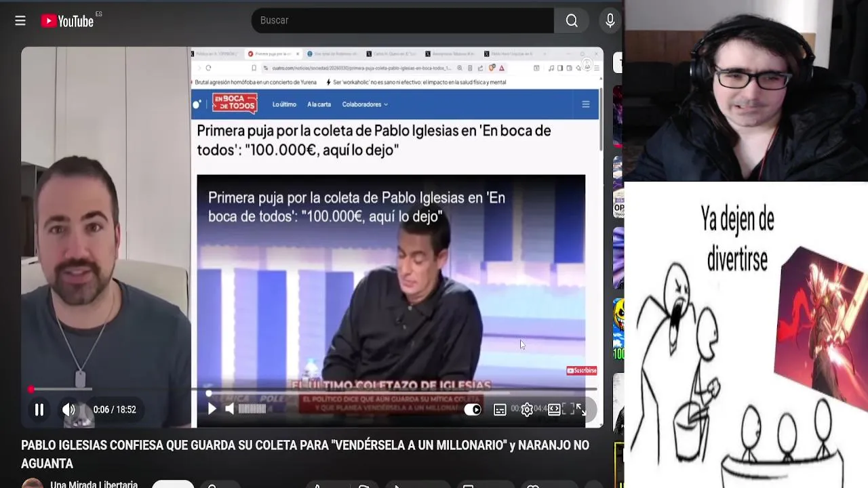Screen dimensions: 868x488
Task: Bookmark the page in the embedded browser
Action: pos(254,68)
